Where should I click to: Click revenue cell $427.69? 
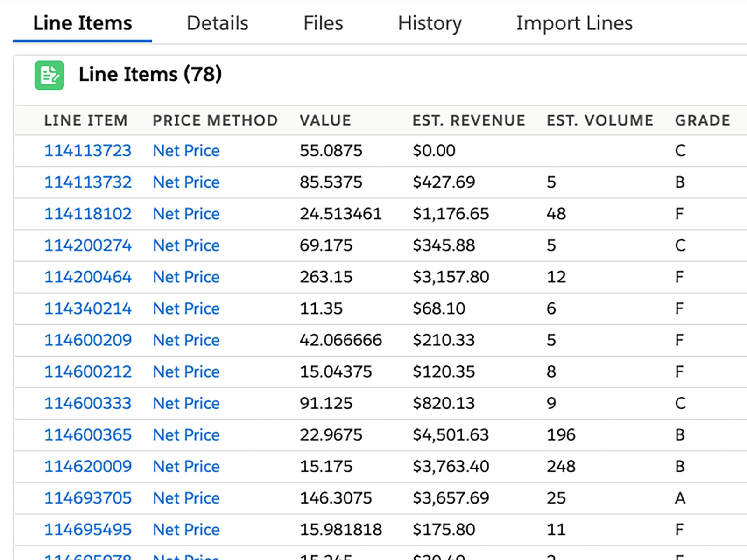[444, 182]
